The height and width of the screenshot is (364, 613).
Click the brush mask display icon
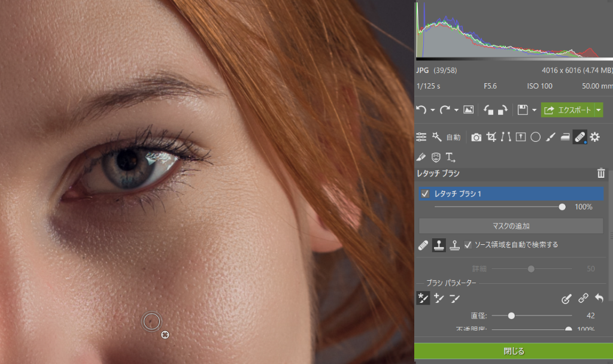point(566,299)
